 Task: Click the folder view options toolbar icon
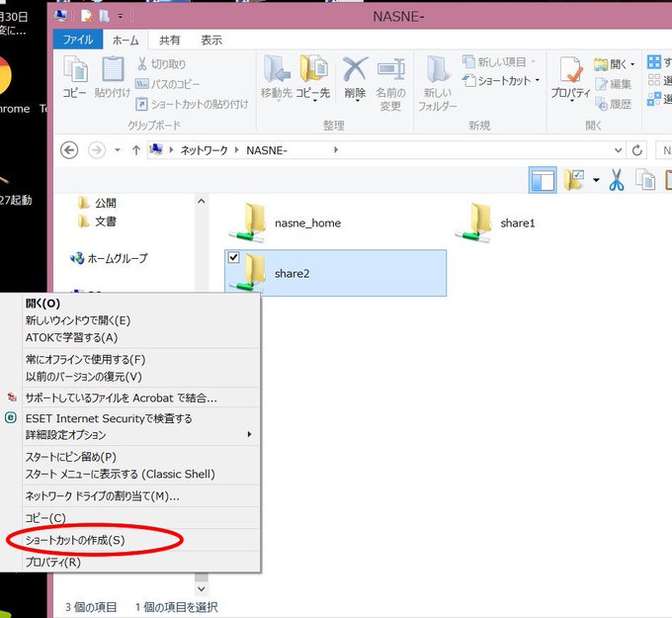click(x=574, y=180)
